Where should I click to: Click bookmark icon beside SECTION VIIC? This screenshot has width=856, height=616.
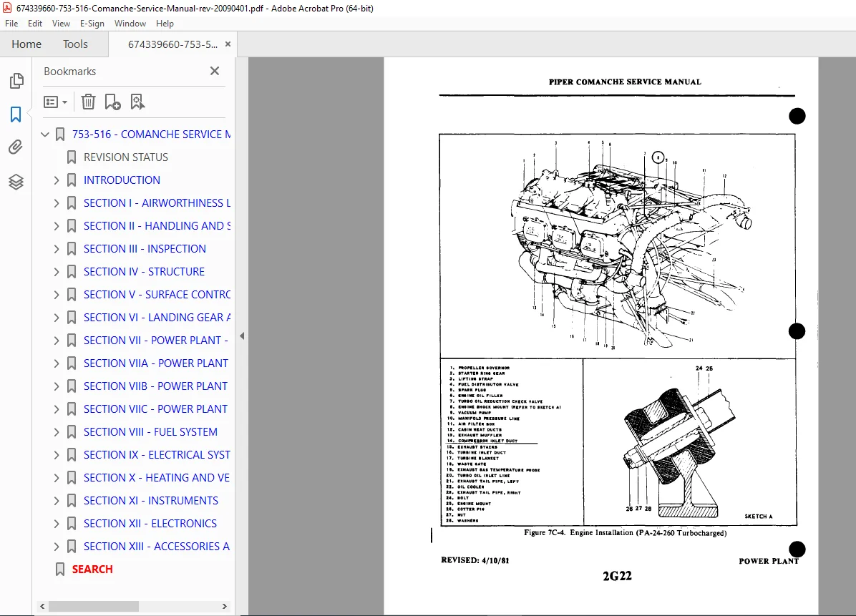click(72, 409)
